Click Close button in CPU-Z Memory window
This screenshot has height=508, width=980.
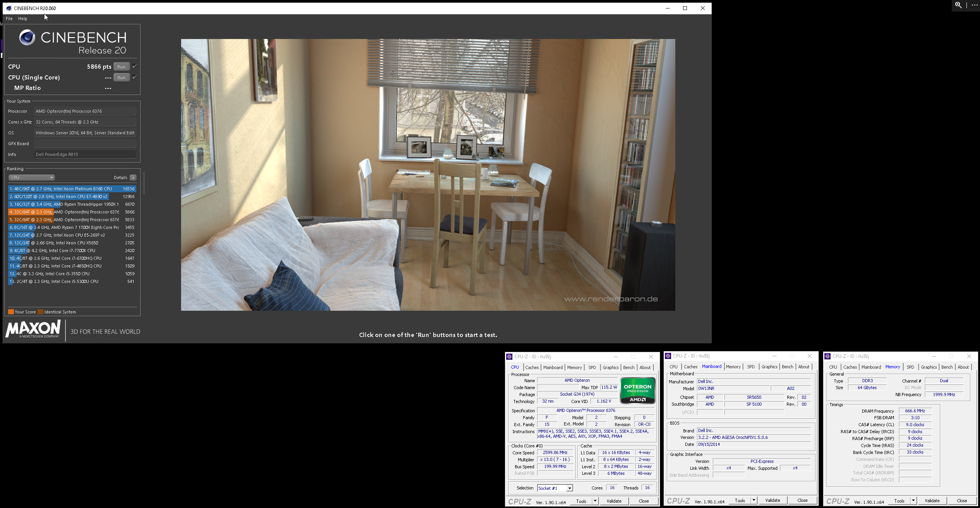pyautogui.click(x=962, y=501)
